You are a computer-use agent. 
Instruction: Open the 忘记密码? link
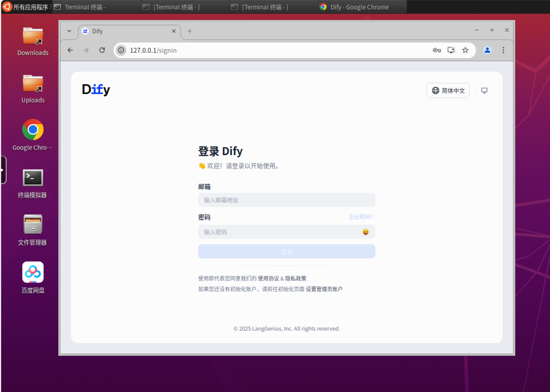click(x=360, y=217)
